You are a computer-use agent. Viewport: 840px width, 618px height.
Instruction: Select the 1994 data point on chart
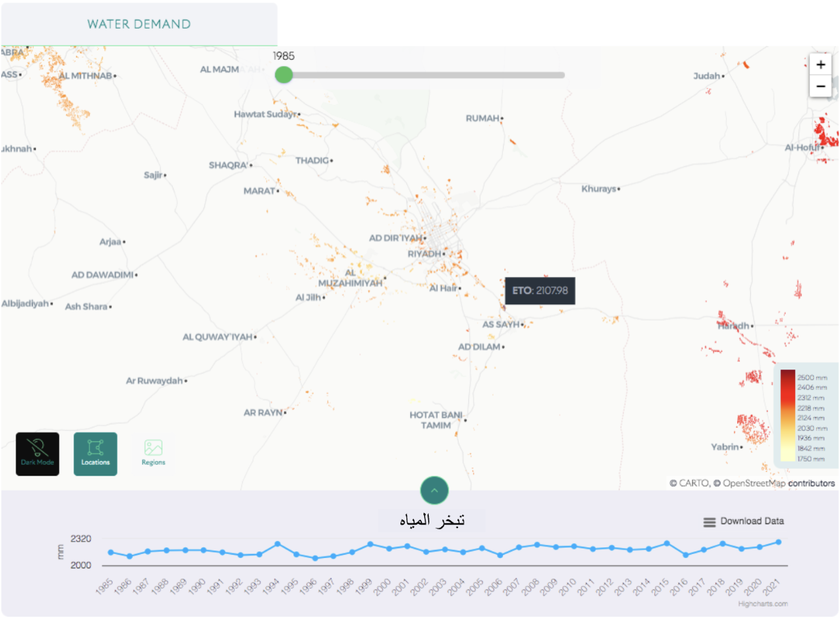(x=278, y=544)
